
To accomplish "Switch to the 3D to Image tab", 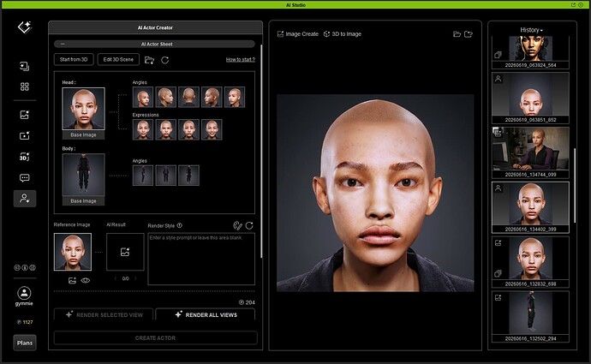I will coord(343,34).
